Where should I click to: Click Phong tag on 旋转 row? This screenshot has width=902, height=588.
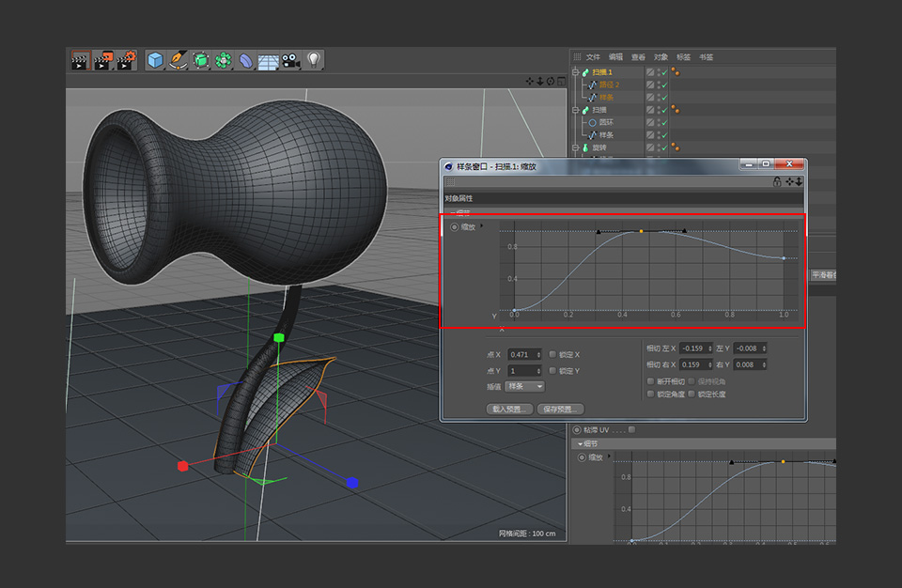coord(676,147)
